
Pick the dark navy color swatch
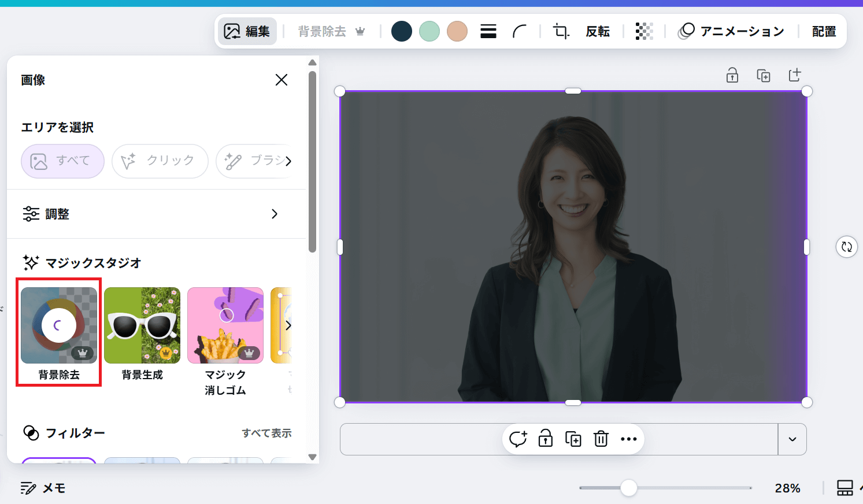pyautogui.click(x=402, y=31)
